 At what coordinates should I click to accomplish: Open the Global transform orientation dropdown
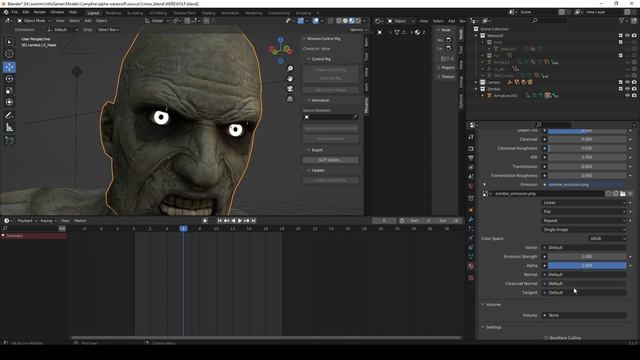(x=157, y=20)
